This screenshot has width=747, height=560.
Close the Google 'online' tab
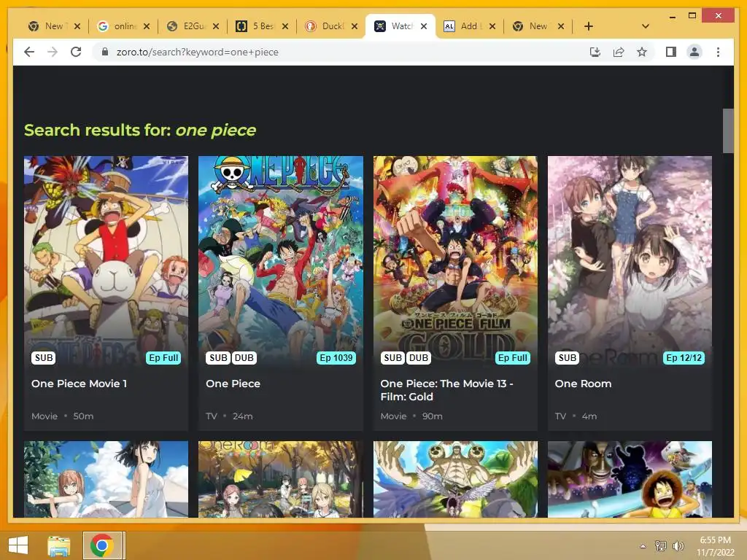click(x=146, y=26)
